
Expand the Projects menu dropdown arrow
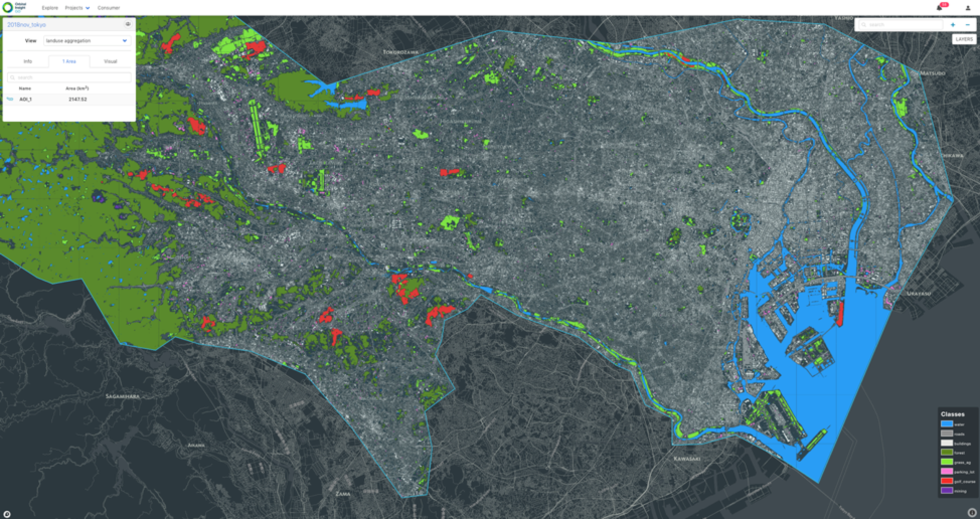coord(88,8)
